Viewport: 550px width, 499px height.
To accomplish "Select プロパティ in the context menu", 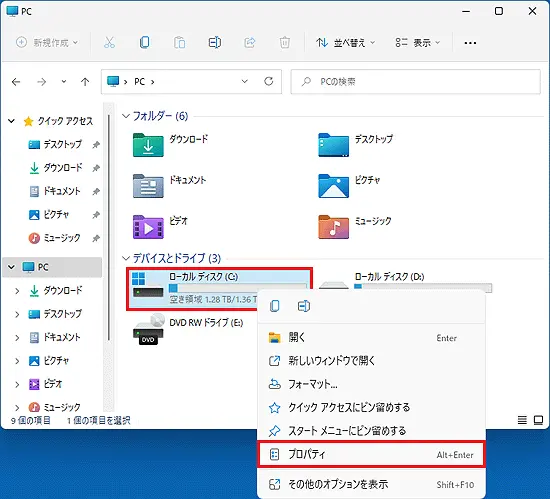I will [371, 454].
